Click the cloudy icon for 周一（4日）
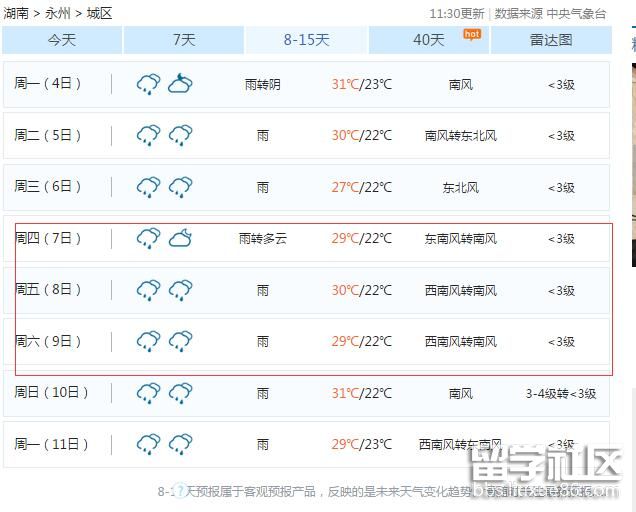 pos(180,84)
